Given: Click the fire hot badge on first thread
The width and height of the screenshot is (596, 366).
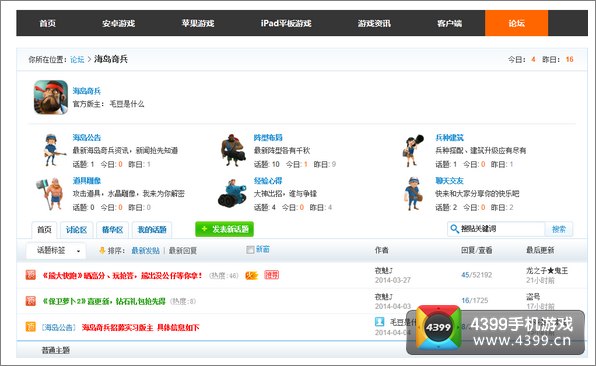Looking at the screenshot, I should [251, 275].
